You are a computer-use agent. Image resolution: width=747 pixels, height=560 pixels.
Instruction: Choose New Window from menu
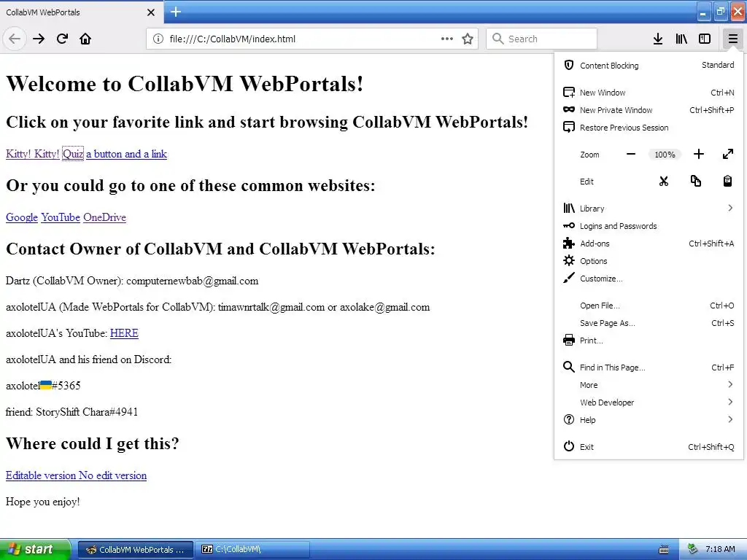tap(649, 93)
